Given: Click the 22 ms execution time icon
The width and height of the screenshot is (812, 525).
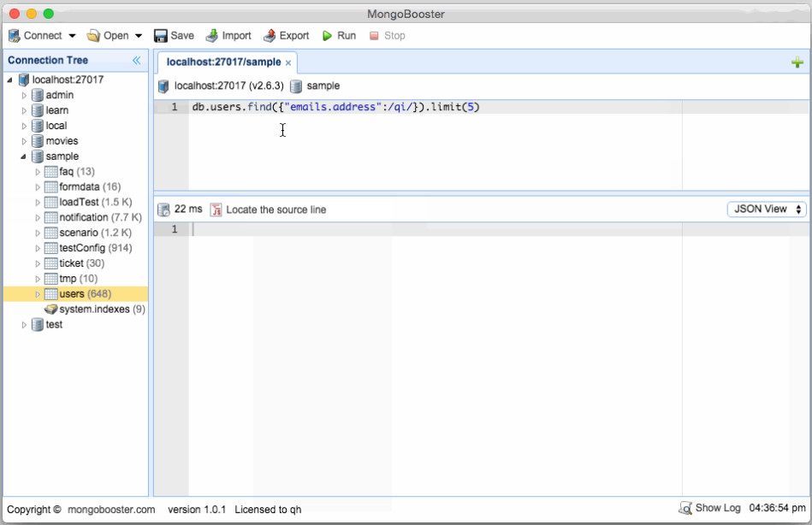Looking at the screenshot, I should click(x=163, y=209).
